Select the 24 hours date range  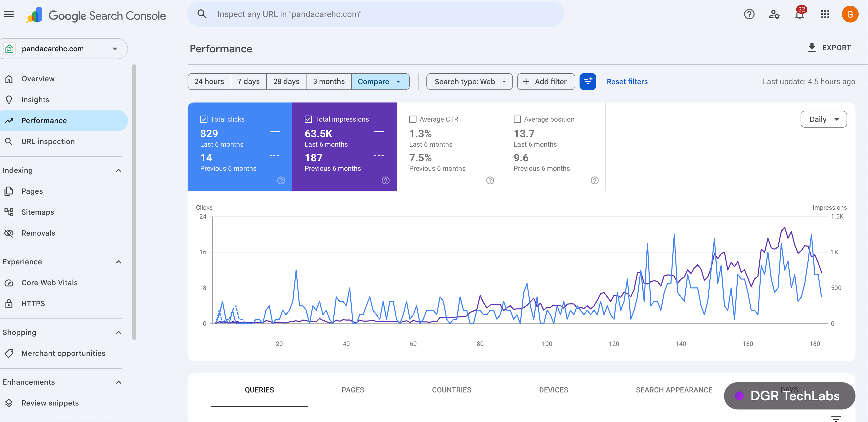point(209,82)
